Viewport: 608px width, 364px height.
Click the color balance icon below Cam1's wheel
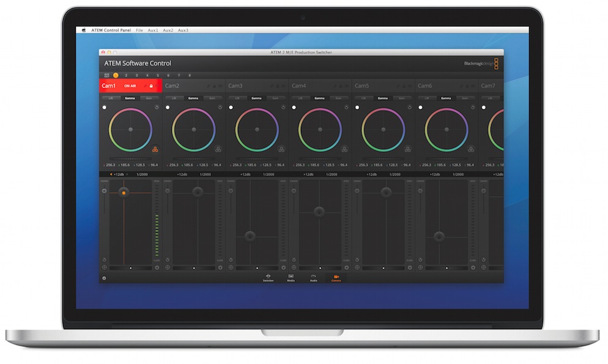155,149
